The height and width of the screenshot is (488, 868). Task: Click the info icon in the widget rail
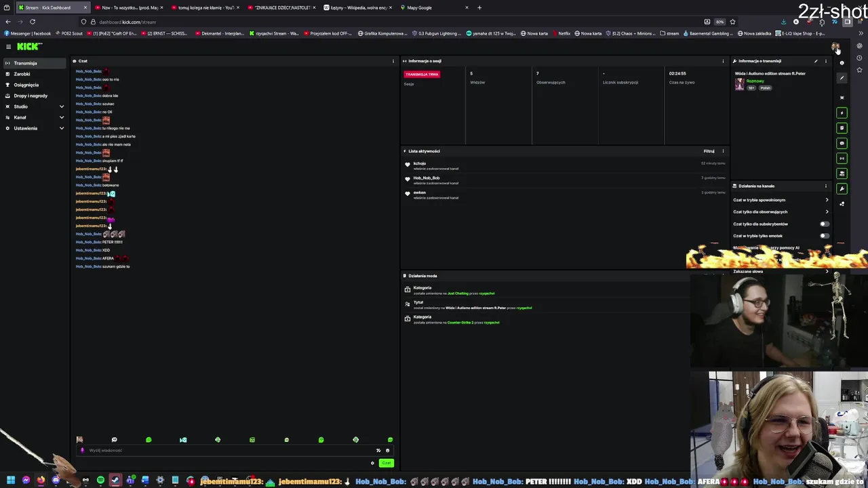click(x=842, y=62)
